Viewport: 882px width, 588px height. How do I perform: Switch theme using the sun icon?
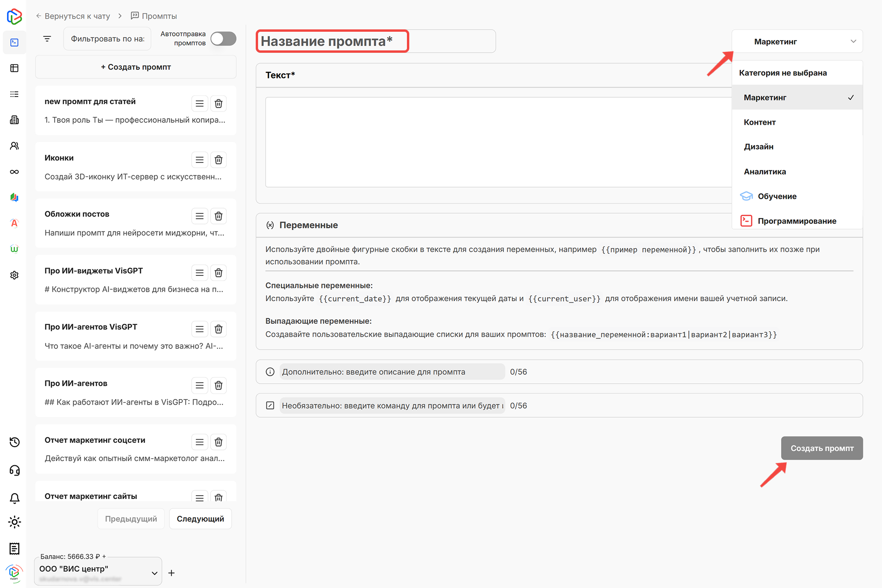[14, 522]
